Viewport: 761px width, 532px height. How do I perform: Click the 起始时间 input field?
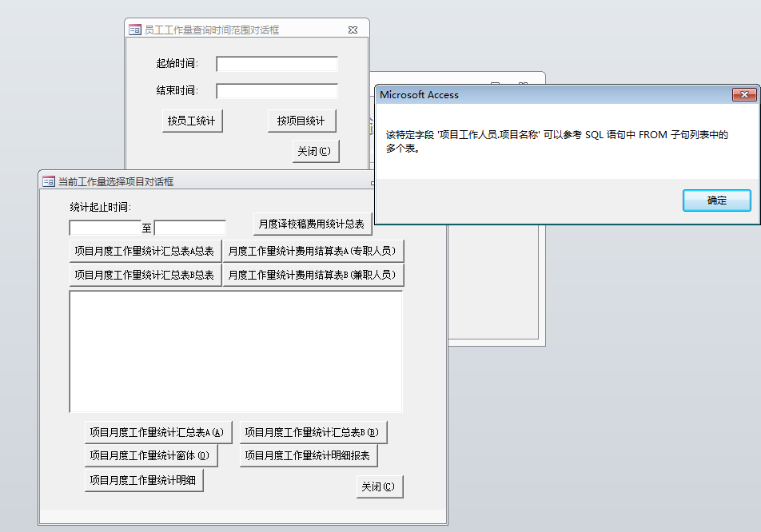click(277, 64)
